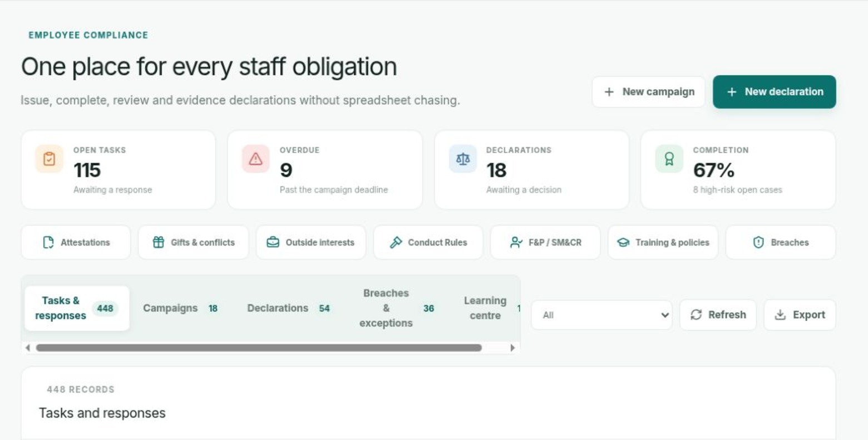Viewport: 868px width, 440px height.
Task: Click 'Past the campaign deadline' text
Action: (x=334, y=190)
